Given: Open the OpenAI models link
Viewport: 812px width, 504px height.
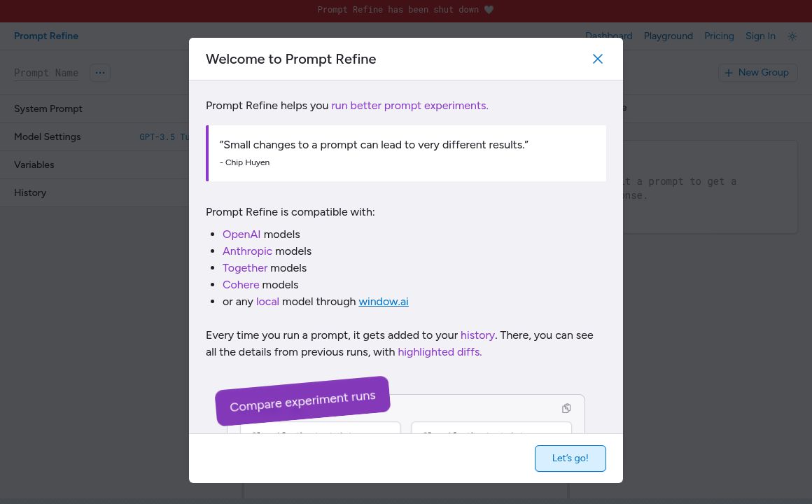Looking at the screenshot, I should click(241, 234).
